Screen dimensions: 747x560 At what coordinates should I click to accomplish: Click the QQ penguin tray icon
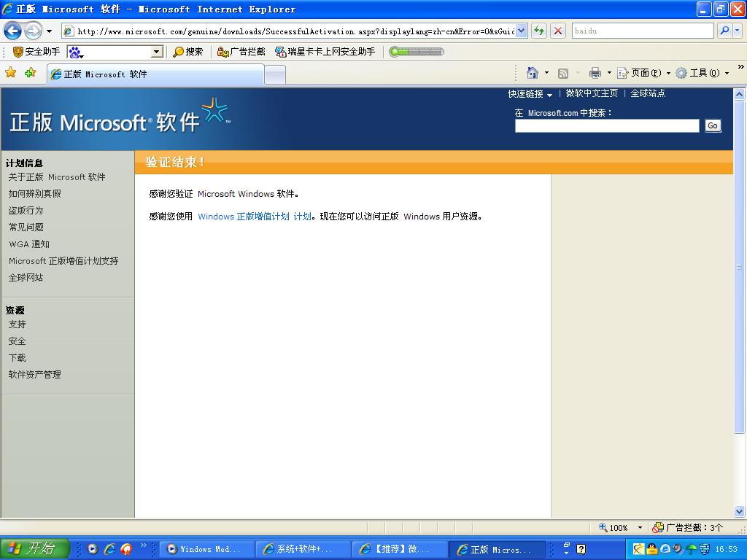pos(651,549)
